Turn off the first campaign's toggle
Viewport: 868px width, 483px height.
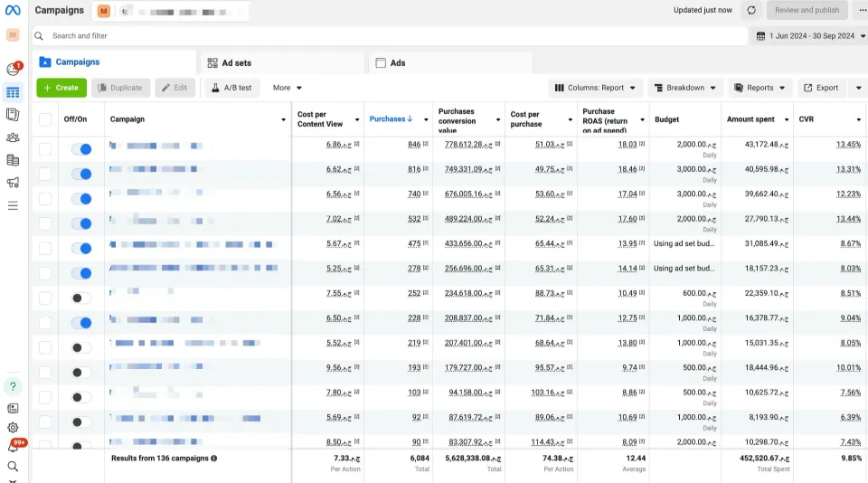81,149
